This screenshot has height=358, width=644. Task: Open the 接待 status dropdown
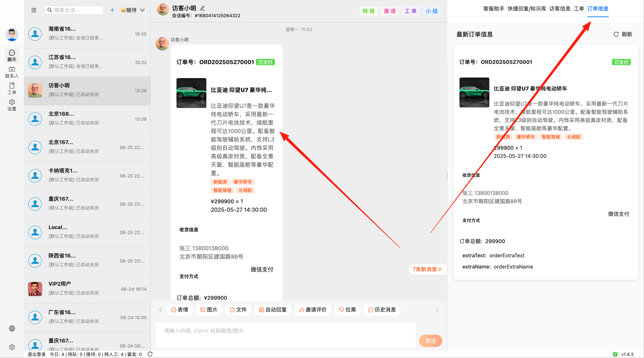(132, 10)
